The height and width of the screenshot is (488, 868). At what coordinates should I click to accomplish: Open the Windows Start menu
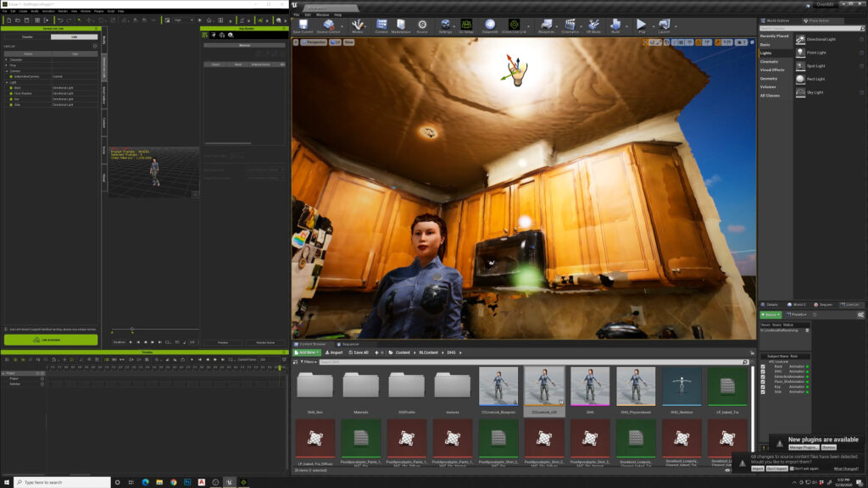pos(7,482)
